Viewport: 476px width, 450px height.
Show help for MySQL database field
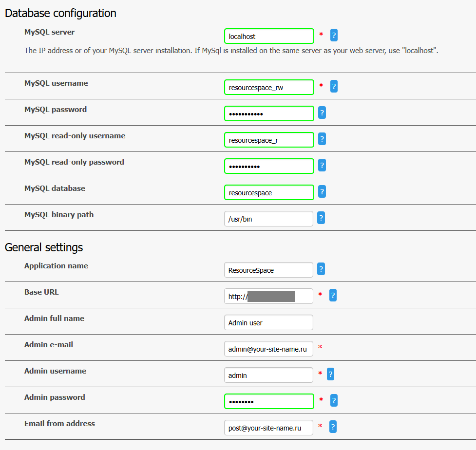[x=322, y=192]
